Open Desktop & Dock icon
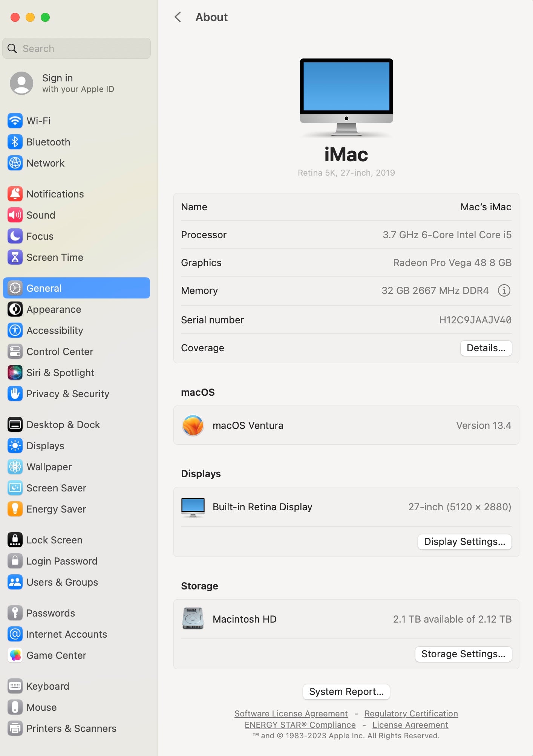The width and height of the screenshot is (533, 756). tap(15, 425)
